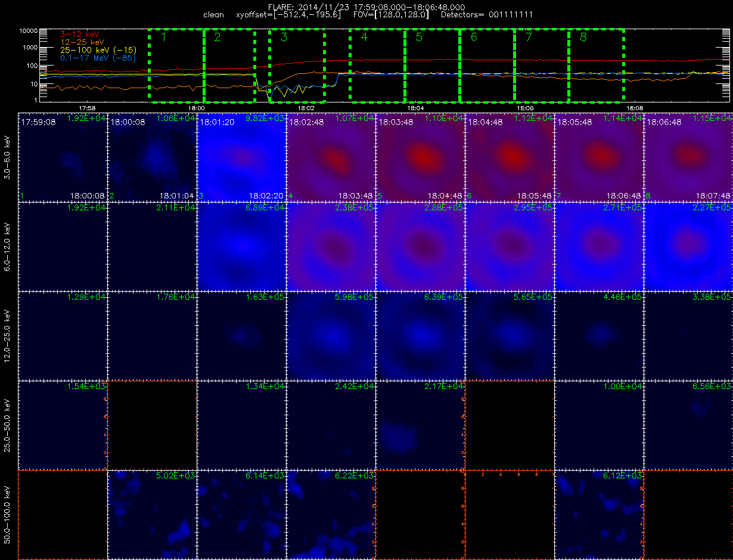The image size is (733, 560).
Task: Open the image panel with peak 6.89E+04
Action: pos(241,245)
